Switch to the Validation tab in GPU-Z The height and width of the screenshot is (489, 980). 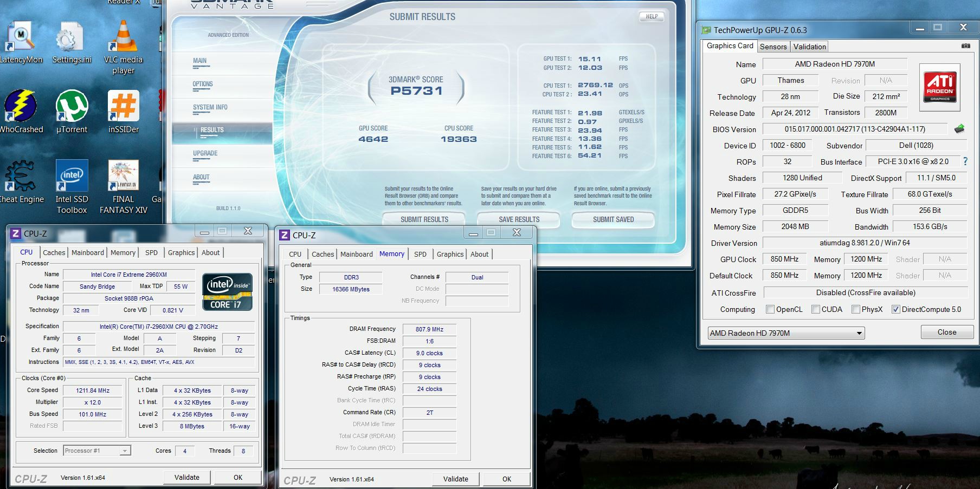click(809, 47)
